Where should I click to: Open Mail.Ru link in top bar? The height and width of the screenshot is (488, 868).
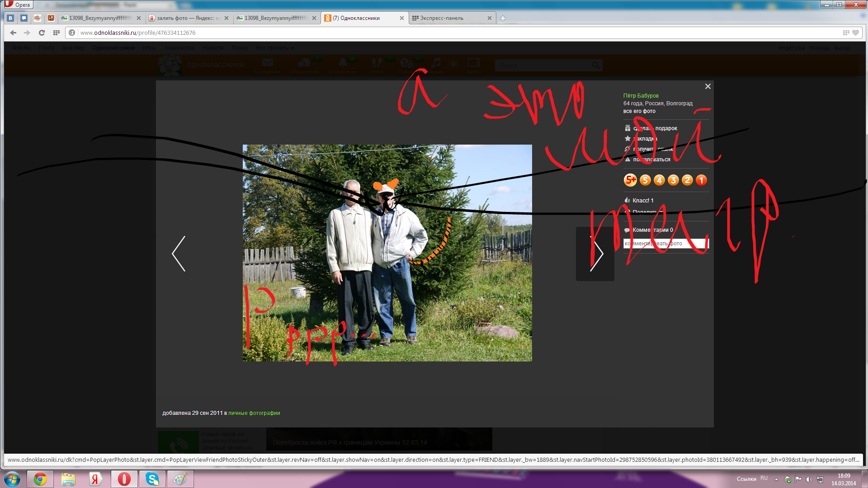pos(21,48)
